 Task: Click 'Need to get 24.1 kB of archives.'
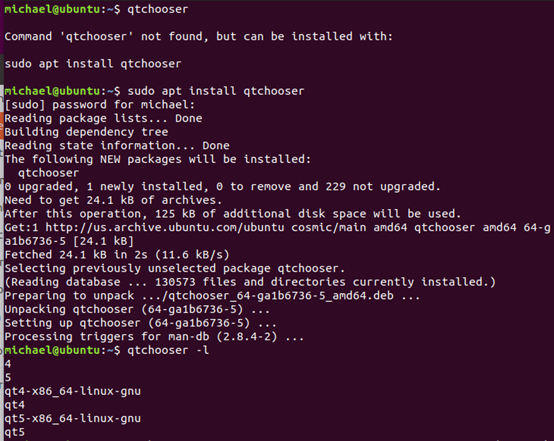pos(113,200)
